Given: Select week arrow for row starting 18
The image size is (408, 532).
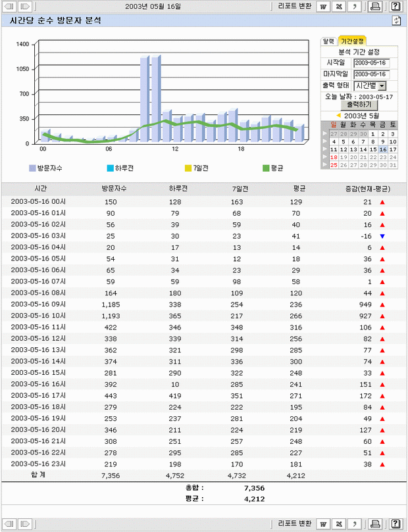Looking at the screenshot, I should point(325,157).
